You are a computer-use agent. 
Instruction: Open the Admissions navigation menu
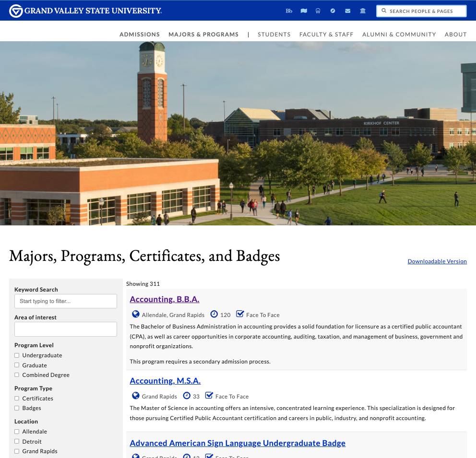click(x=139, y=34)
